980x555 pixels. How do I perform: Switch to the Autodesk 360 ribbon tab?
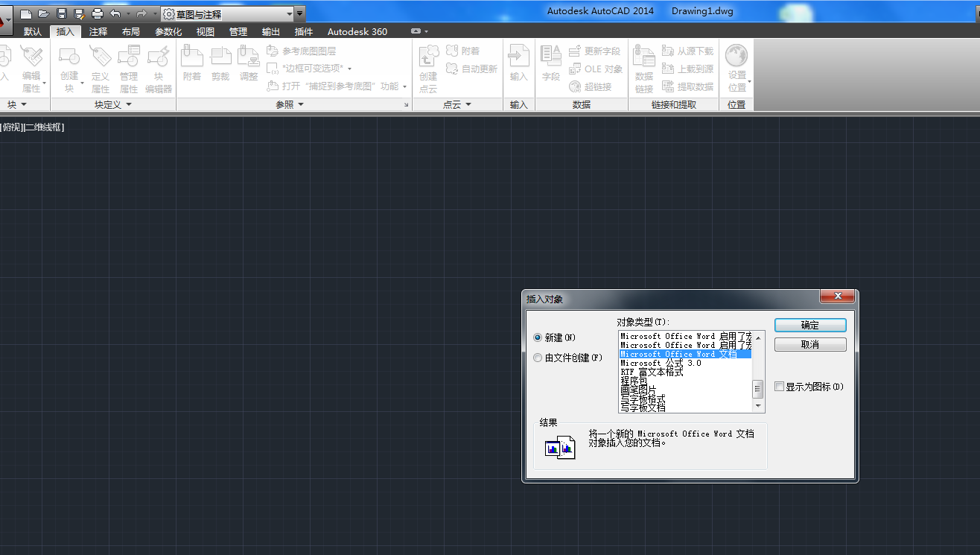click(357, 31)
